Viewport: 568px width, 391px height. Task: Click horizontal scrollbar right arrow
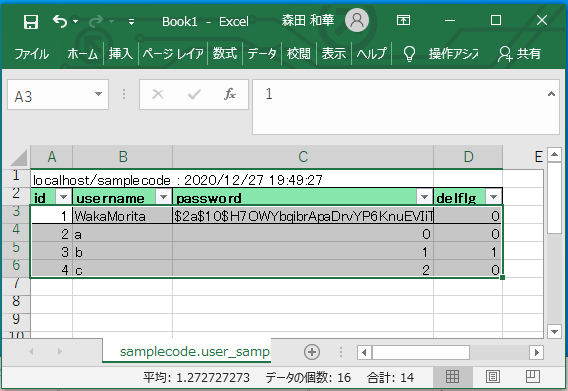(x=537, y=352)
